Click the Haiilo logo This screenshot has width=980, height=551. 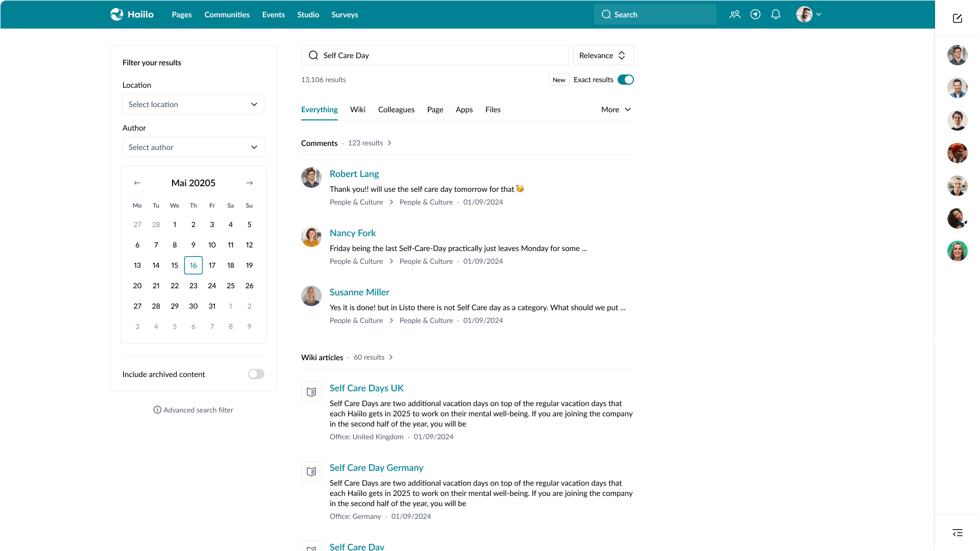(132, 14)
